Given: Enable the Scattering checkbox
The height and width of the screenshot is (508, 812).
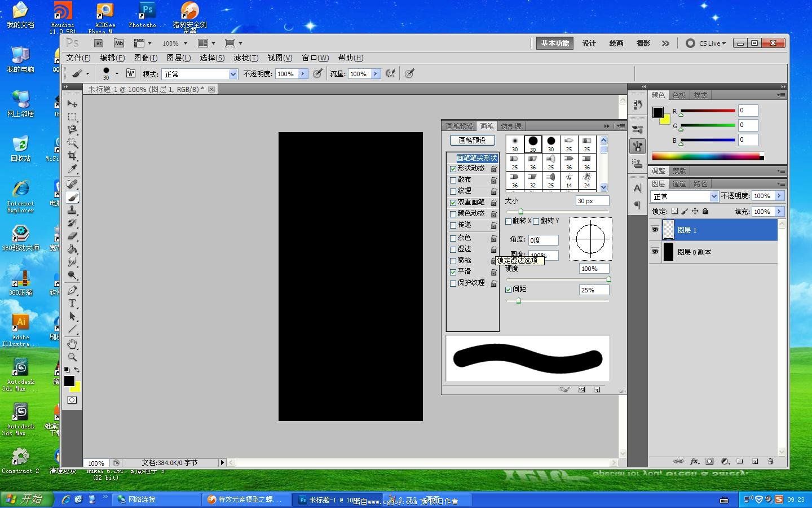Looking at the screenshot, I should tap(453, 180).
